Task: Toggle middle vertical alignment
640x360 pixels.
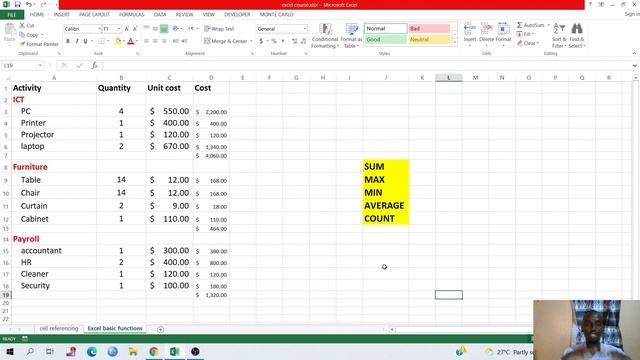Action: tap(155, 29)
